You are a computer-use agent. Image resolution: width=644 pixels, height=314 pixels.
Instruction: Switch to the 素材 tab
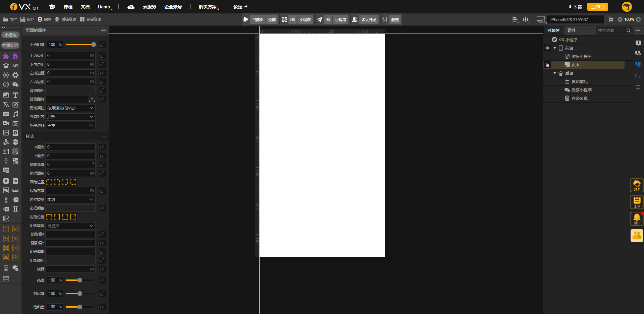click(x=571, y=30)
